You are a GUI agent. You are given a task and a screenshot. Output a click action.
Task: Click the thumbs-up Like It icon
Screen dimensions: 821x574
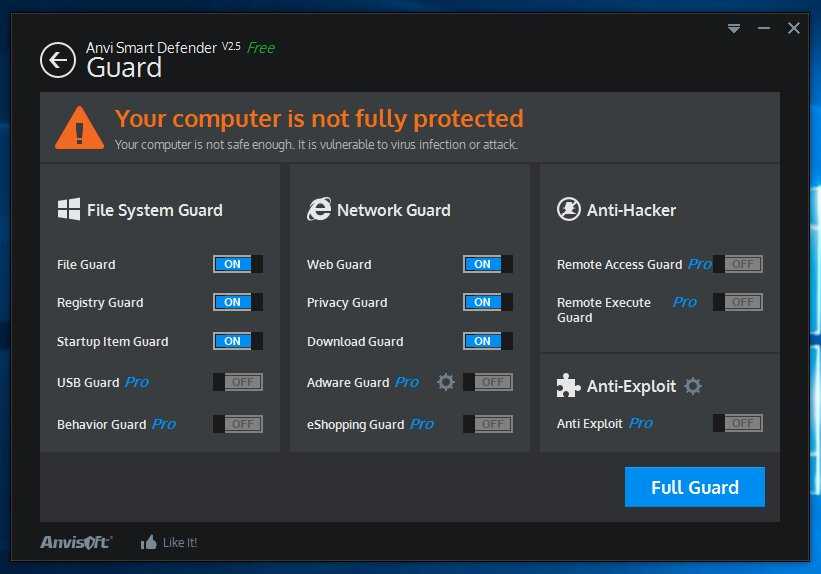[149, 542]
